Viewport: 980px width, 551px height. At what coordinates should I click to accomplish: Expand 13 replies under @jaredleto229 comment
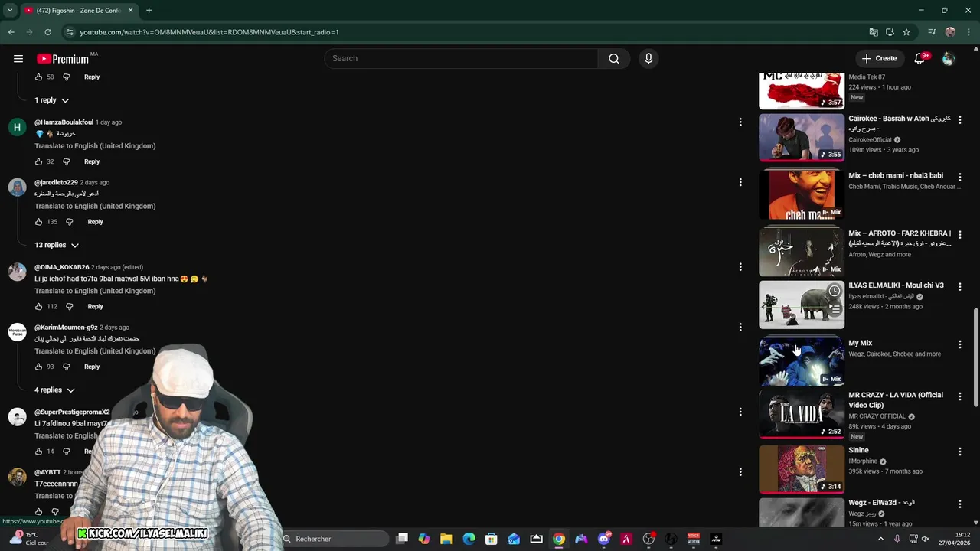[57, 245]
